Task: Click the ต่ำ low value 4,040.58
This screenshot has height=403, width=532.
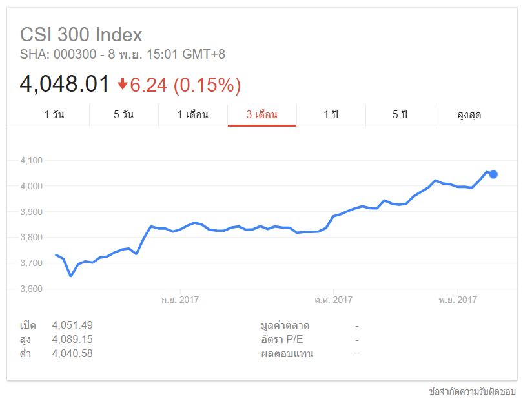Action: (x=72, y=353)
